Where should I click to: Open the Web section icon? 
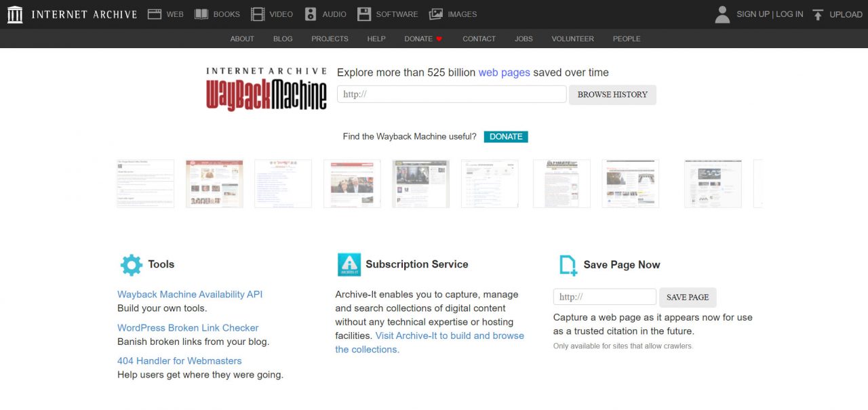(x=155, y=14)
